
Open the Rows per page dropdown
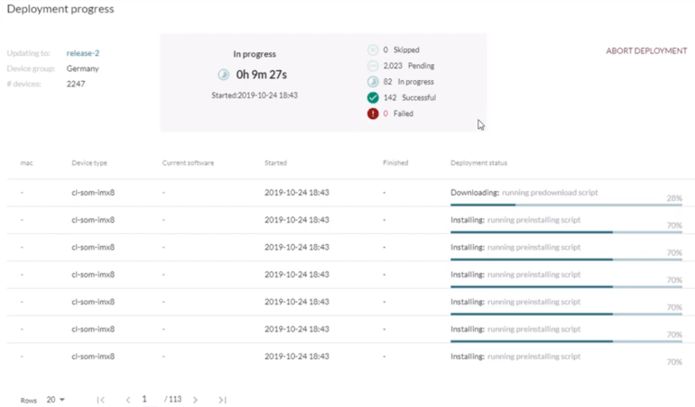pos(55,400)
